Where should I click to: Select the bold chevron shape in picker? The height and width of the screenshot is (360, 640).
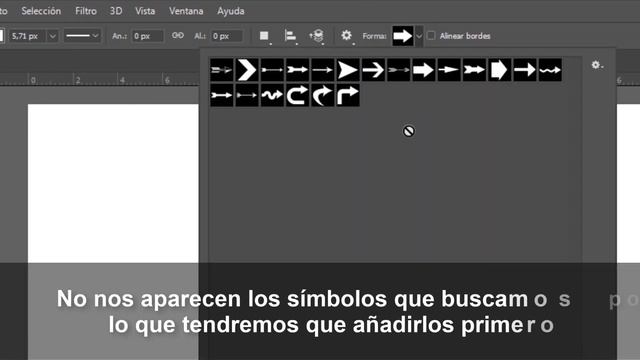(x=247, y=70)
